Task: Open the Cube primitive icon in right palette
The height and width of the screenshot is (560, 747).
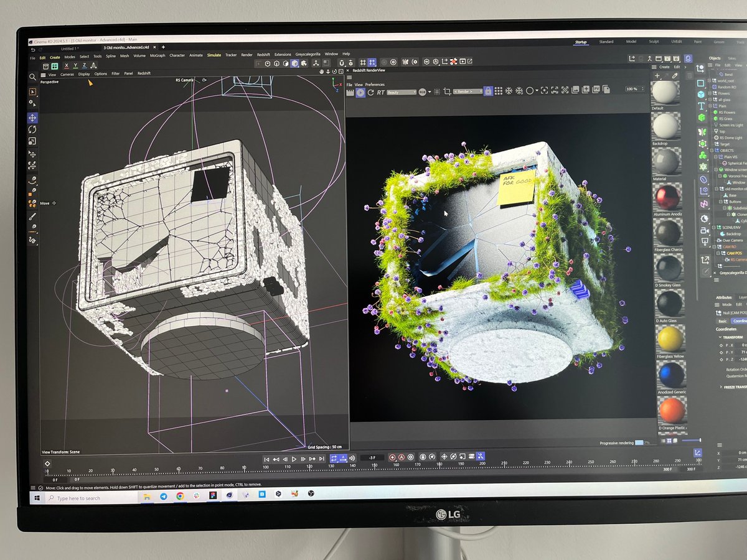Action: pyautogui.click(x=701, y=94)
